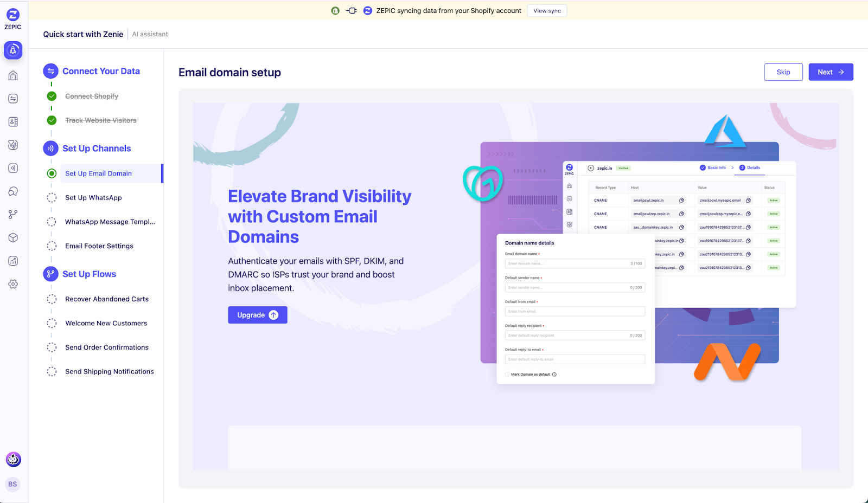Open the contacts sidebar icon
The image size is (868, 503).
[x=13, y=122]
